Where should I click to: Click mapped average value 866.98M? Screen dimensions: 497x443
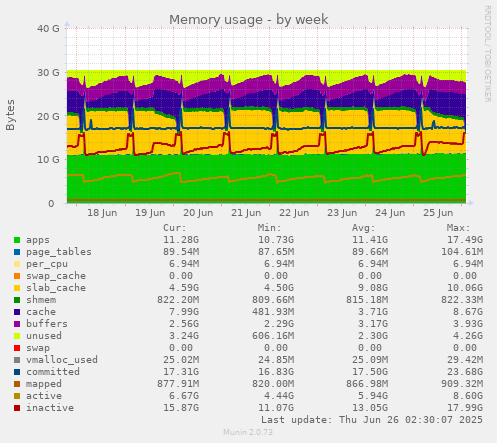[367, 384]
